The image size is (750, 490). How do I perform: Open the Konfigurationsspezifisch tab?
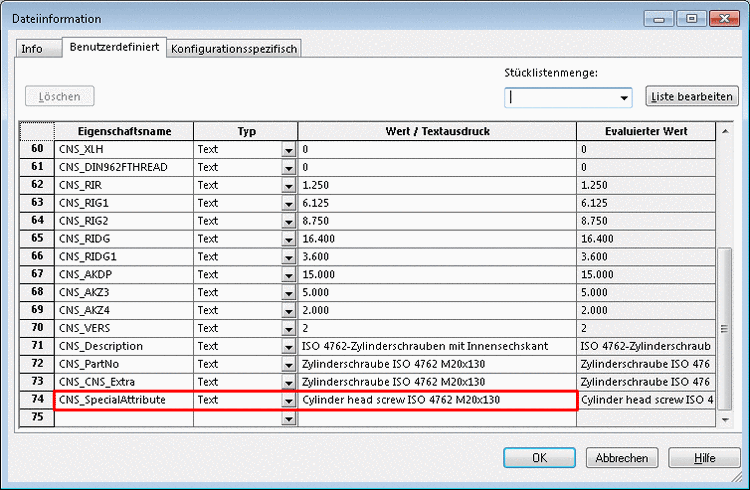(234, 49)
